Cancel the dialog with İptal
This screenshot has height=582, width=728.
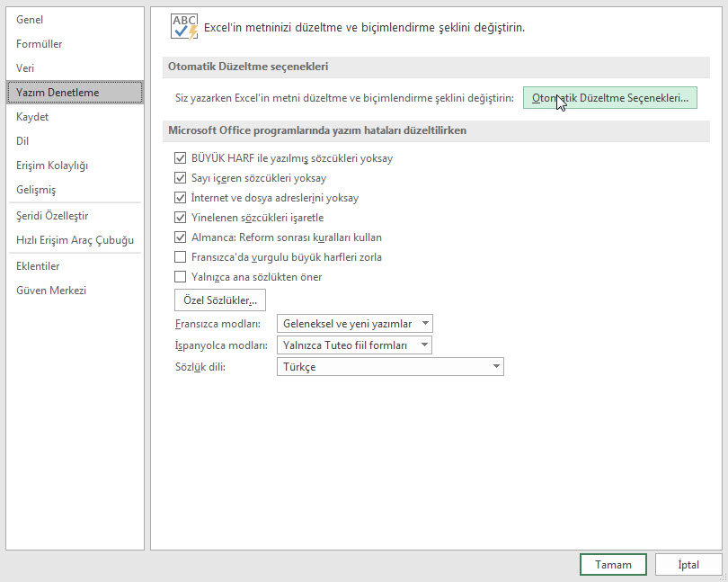(688, 564)
